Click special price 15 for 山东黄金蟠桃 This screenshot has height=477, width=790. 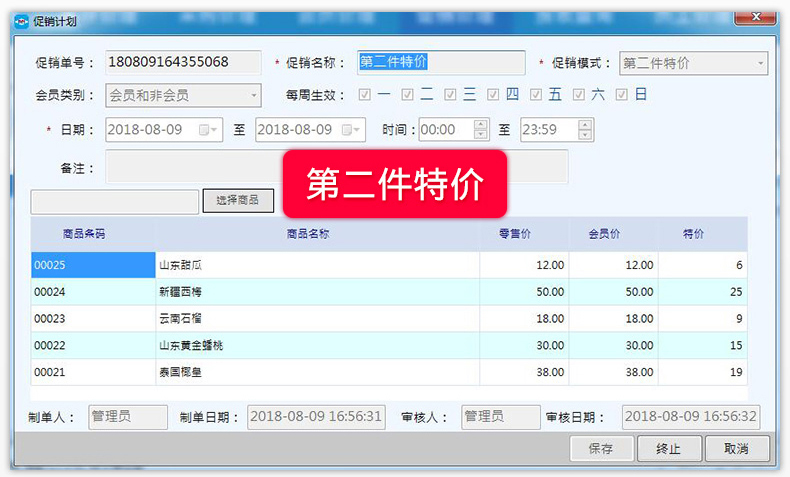coord(703,345)
